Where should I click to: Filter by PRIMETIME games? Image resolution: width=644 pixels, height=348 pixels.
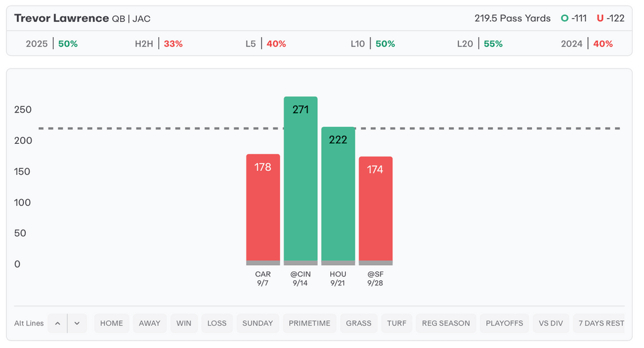(309, 324)
